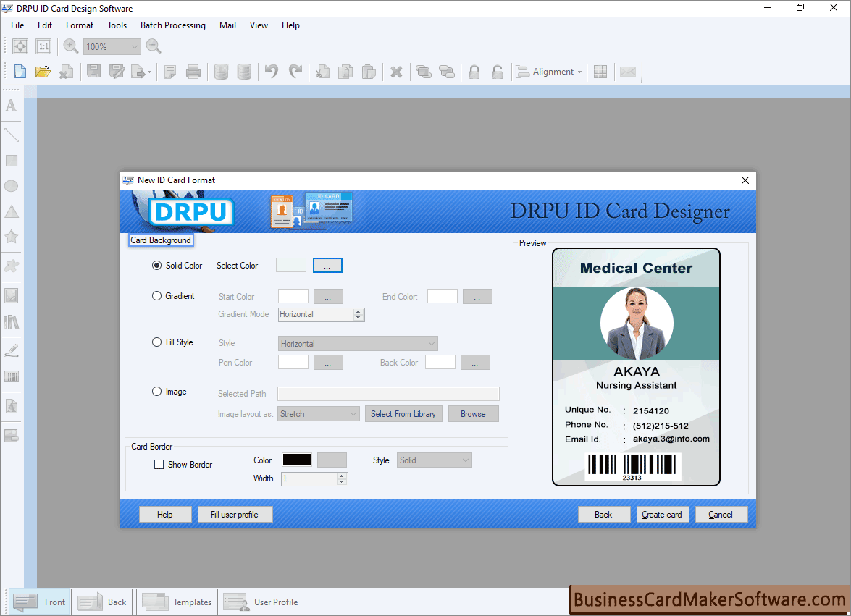
Task: Toggle the grid view icon in toolbar
Action: click(600, 72)
